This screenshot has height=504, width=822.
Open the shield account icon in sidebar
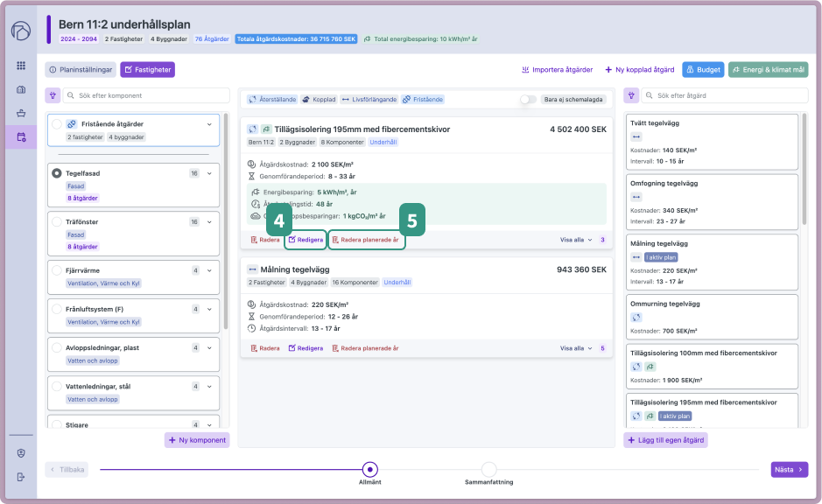pyautogui.click(x=21, y=453)
